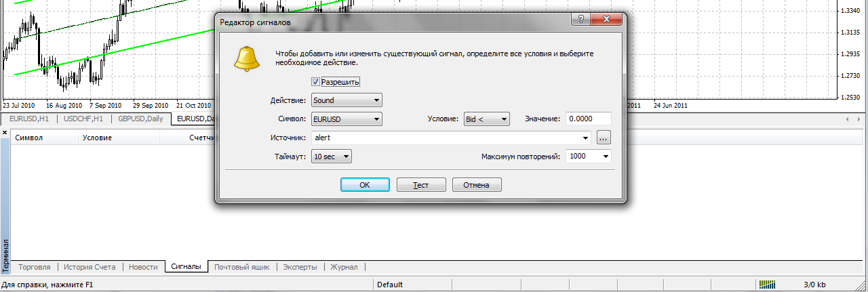Switch to the GBPUSD,Daily chart tab
The height and width of the screenshot is (292, 868).
point(140,119)
